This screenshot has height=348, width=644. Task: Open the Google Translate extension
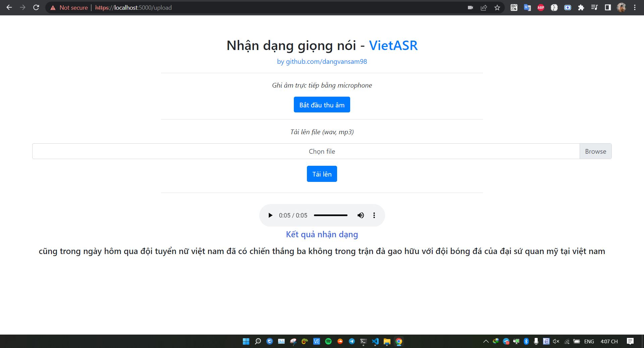pos(527,7)
